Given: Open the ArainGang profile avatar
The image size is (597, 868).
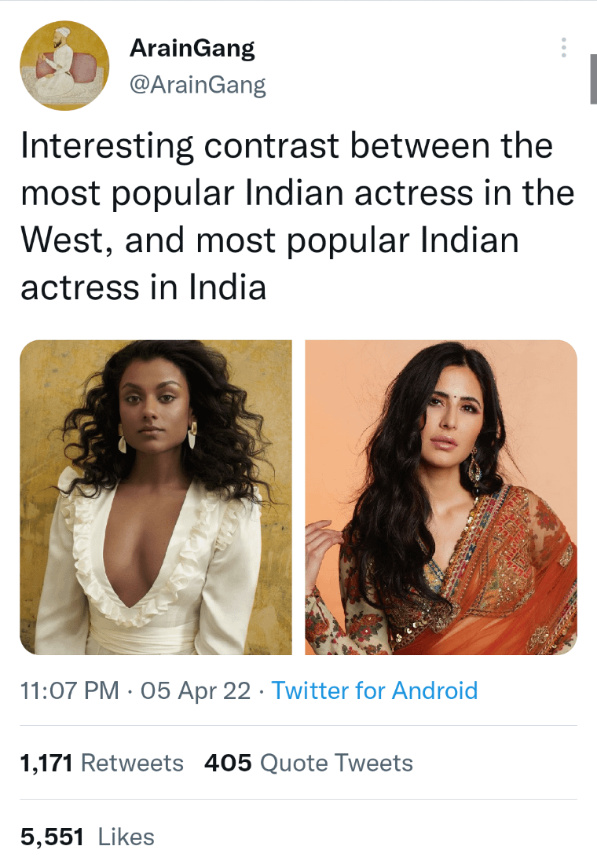Looking at the screenshot, I should 64,64.
